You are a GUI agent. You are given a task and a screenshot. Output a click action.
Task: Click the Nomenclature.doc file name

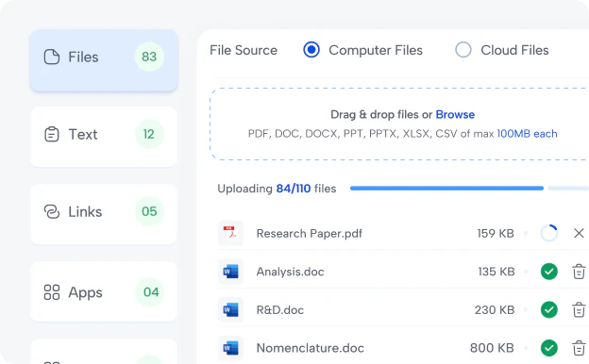tap(310, 348)
